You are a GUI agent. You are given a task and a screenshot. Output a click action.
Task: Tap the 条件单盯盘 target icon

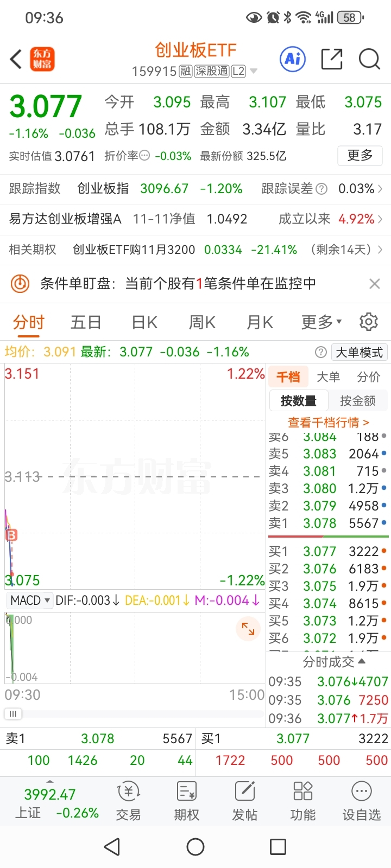pos(20,283)
